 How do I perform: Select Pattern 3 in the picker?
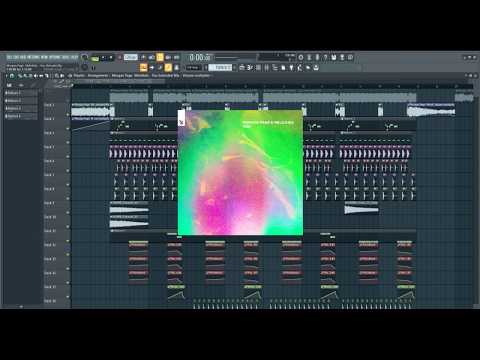tap(21, 108)
